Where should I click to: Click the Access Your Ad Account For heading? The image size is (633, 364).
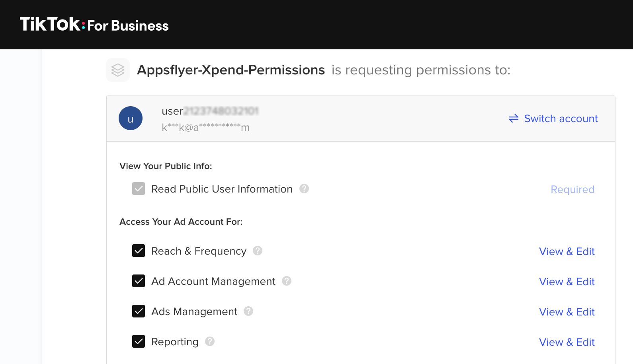pos(181,222)
